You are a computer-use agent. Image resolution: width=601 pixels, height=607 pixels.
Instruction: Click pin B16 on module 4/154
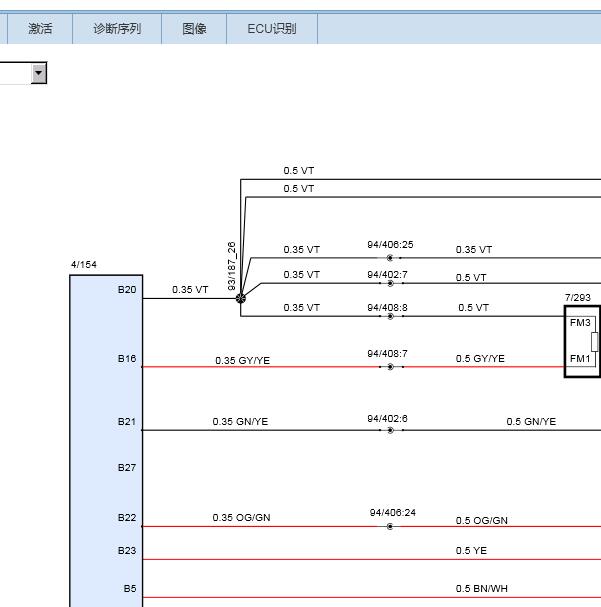click(x=127, y=358)
